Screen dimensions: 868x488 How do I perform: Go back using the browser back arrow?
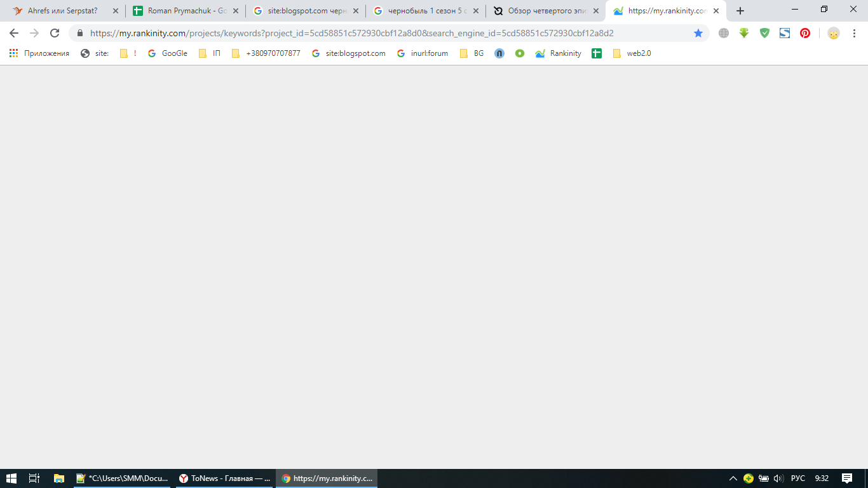(14, 33)
